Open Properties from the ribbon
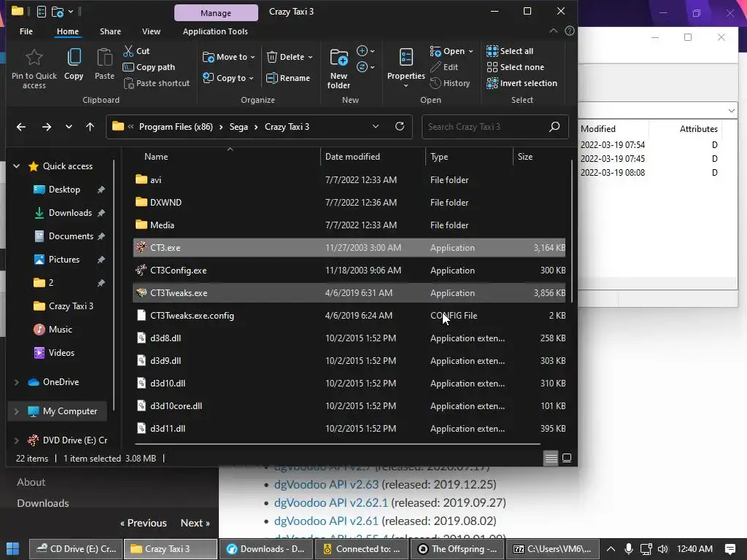This screenshot has height=560, width=747. 406,68
